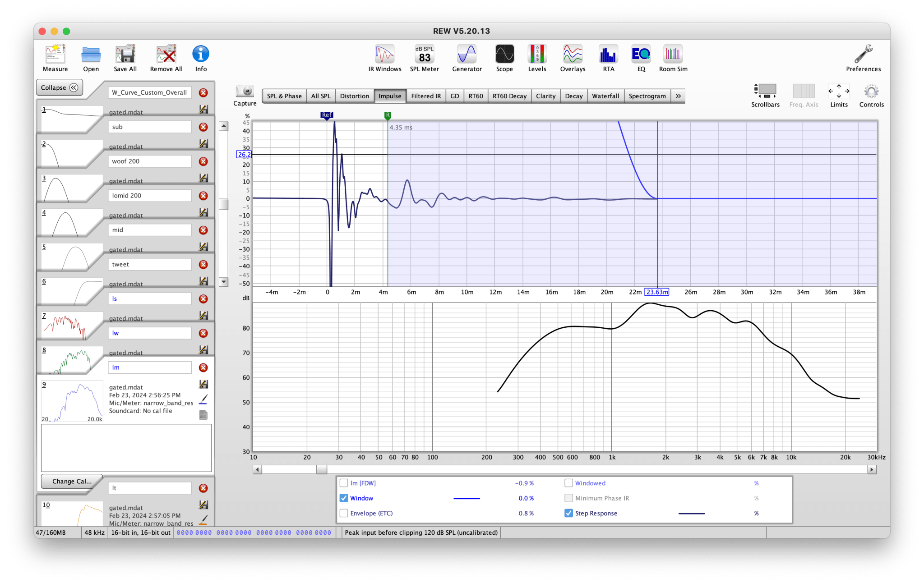Switch to Distortion tab
924x583 pixels.
click(354, 96)
